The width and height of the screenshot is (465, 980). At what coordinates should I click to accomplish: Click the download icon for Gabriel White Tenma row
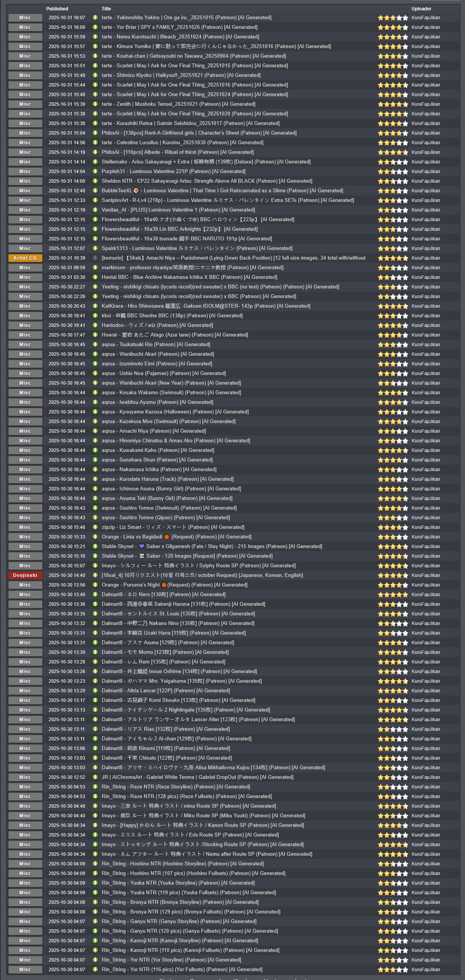tap(95, 777)
